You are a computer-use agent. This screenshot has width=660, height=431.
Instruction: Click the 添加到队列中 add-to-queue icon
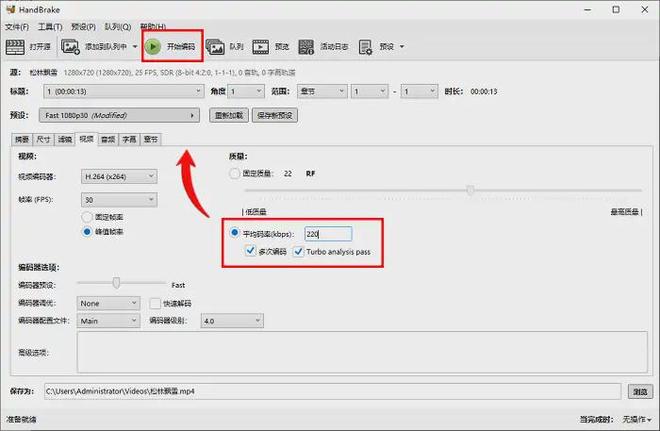[x=70, y=47]
